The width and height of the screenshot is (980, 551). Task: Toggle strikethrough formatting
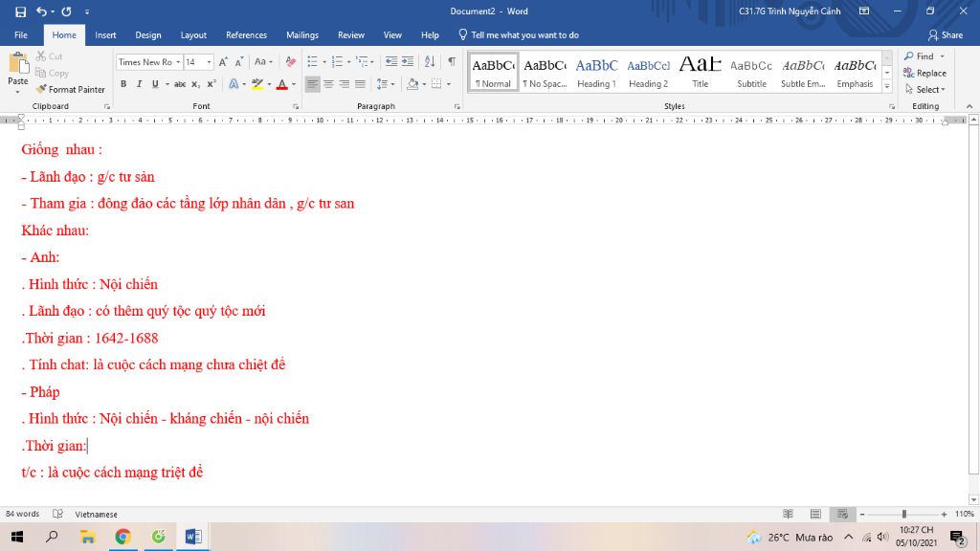[180, 84]
